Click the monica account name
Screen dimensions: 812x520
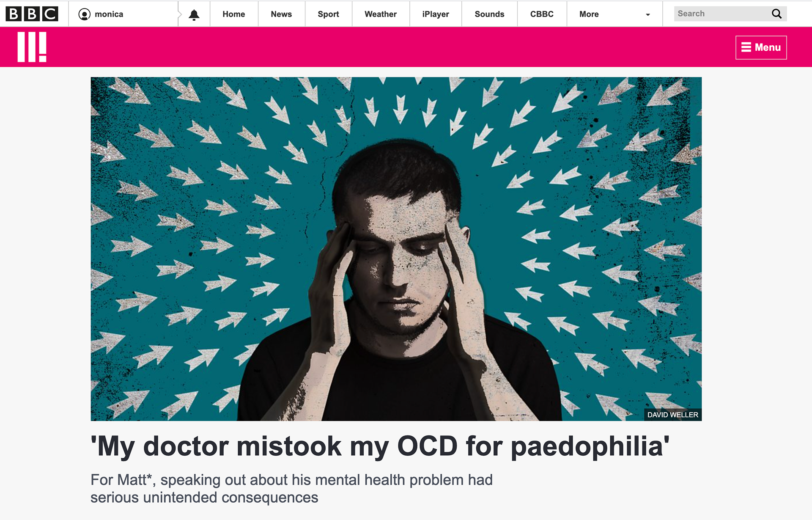click(x=109, y=14)
